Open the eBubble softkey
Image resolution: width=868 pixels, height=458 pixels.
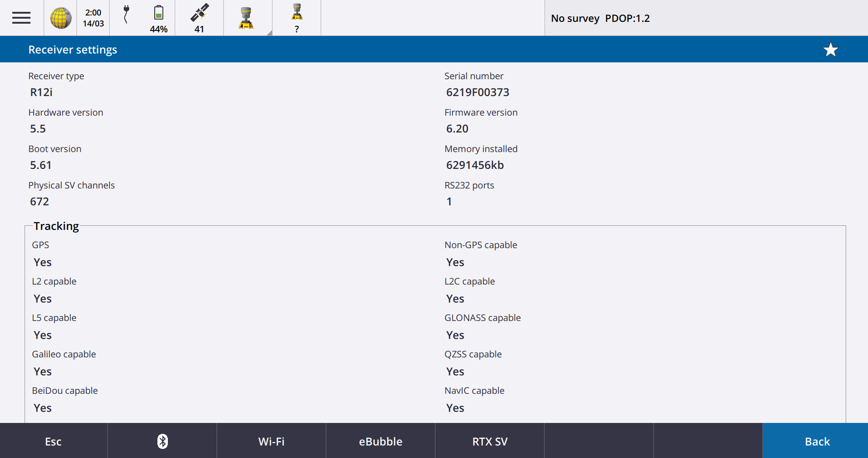(x=381, y=441)
